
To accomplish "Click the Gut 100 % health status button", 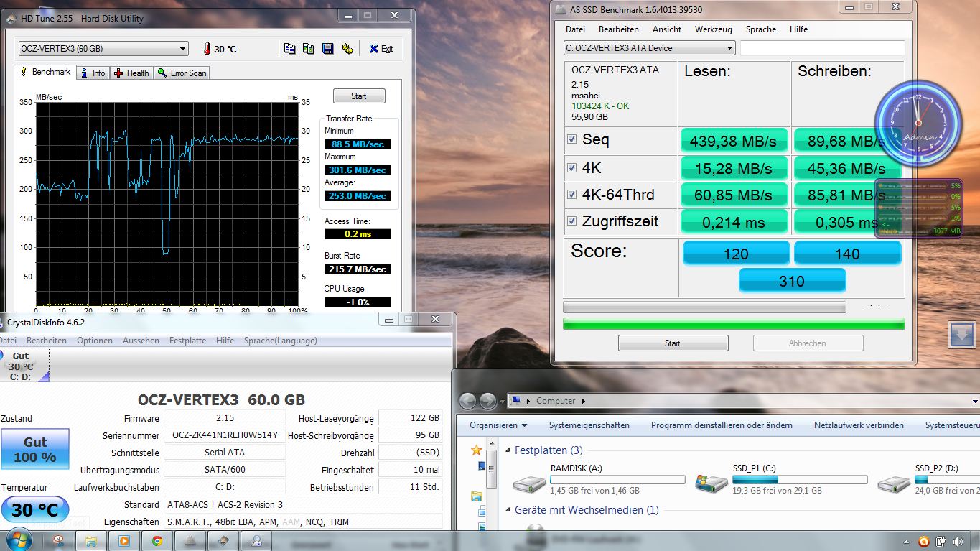I will coord(35,449).
